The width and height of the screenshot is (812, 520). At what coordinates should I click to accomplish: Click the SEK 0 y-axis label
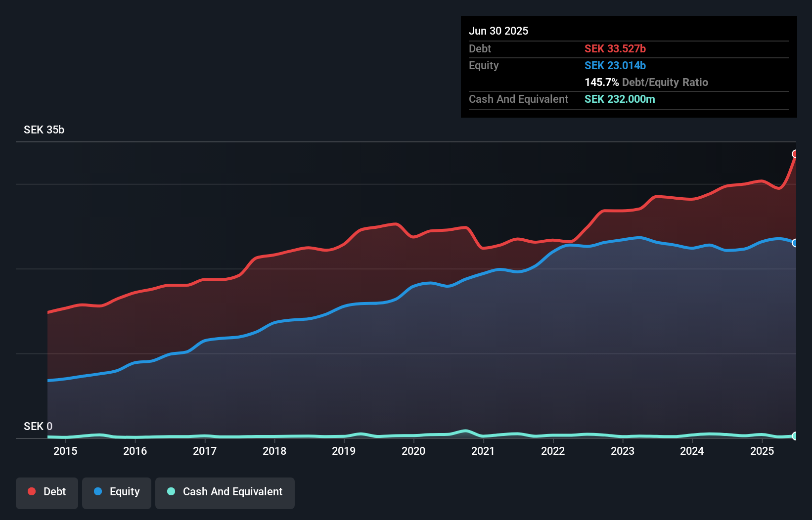38,426
